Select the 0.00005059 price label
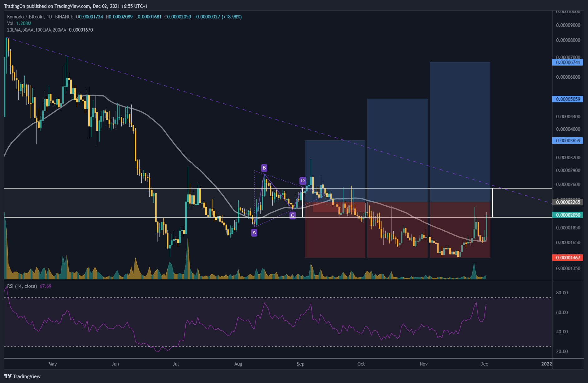 pos(568,99)
